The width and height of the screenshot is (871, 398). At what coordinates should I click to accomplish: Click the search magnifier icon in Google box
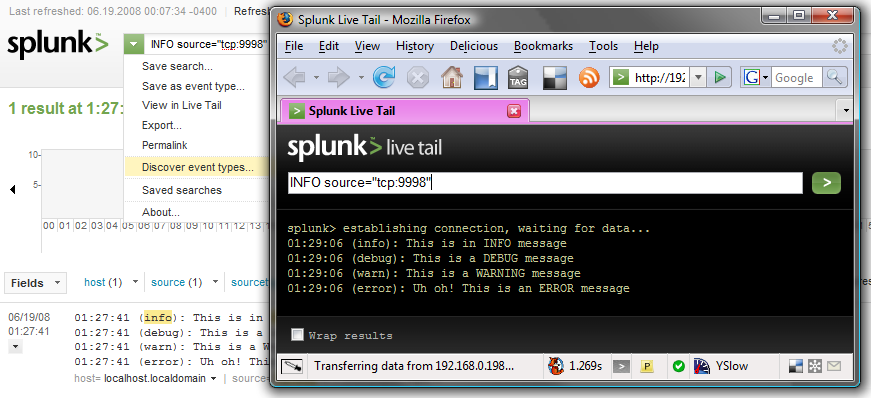[x=834, y=77]
